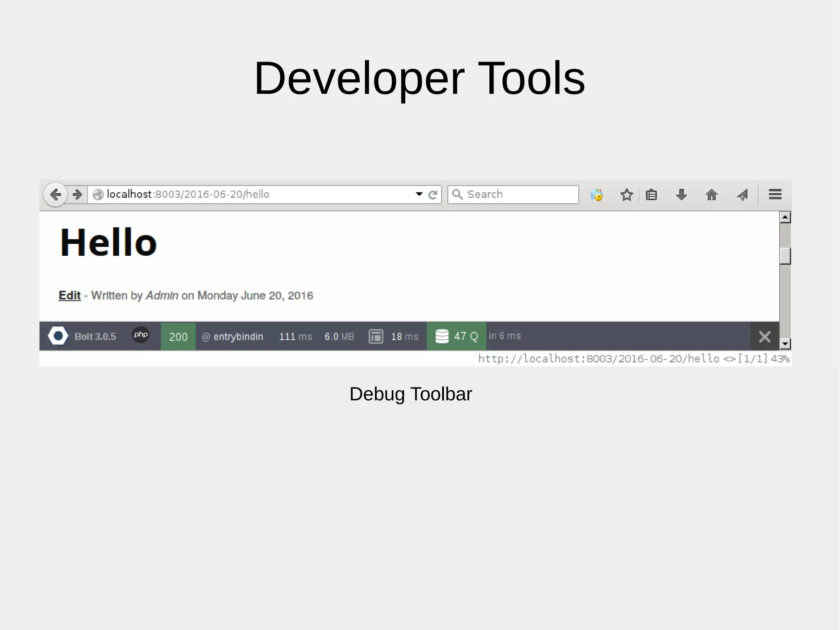Click the browser forward arrow button
The width and height of the screenshot is (840, 630).
77,195
